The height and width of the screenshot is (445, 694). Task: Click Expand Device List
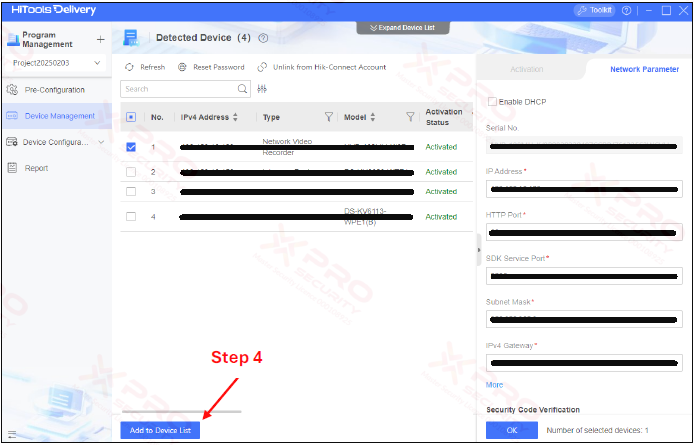[403, 27]
